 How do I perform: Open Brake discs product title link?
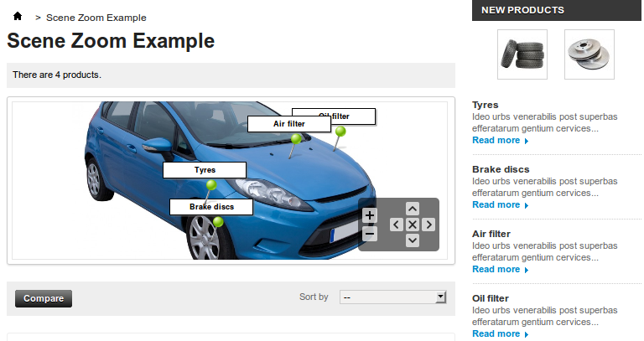pos(501,169)
